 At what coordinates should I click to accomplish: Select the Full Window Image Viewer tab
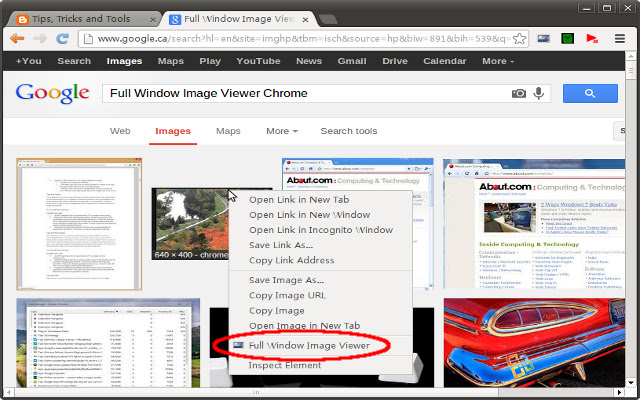[x=239, y=19]
